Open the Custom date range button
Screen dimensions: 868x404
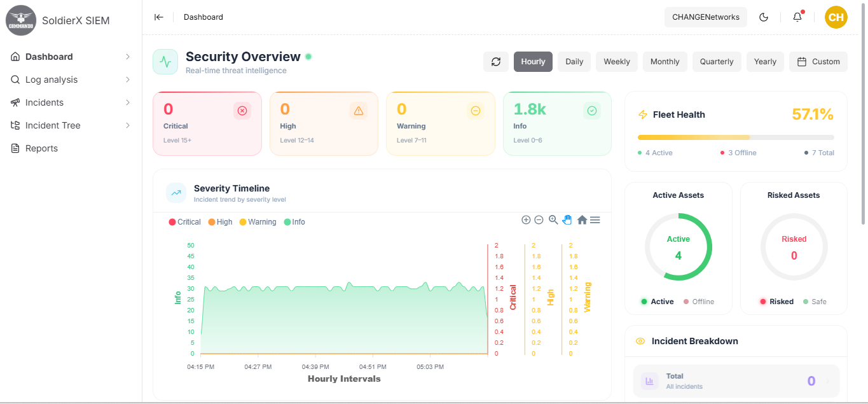(x=818, y=62)
